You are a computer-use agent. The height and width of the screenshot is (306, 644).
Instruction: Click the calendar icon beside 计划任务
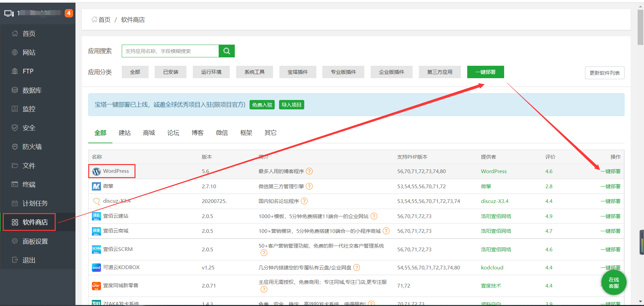tap(15, 203)
